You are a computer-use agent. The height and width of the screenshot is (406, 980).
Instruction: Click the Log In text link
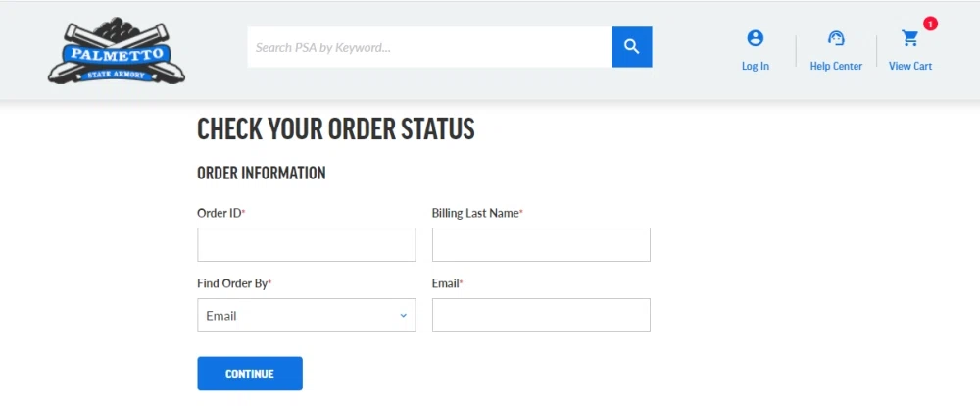tap(755, 66)
